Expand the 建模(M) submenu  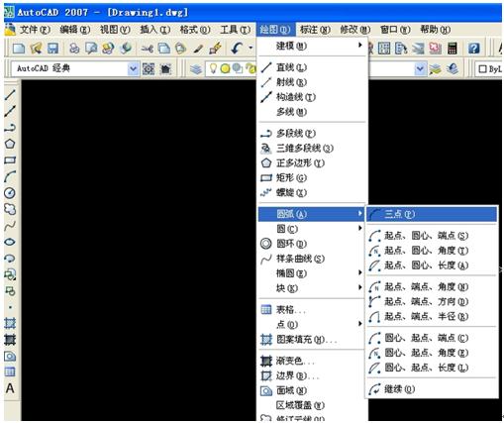point(313,46)
